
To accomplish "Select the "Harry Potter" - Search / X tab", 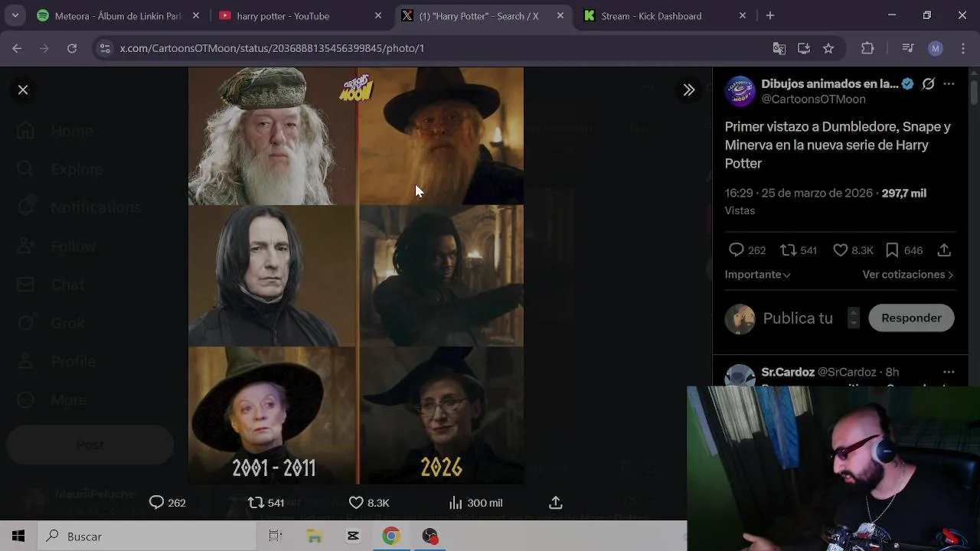I will (x=479, y=15).
